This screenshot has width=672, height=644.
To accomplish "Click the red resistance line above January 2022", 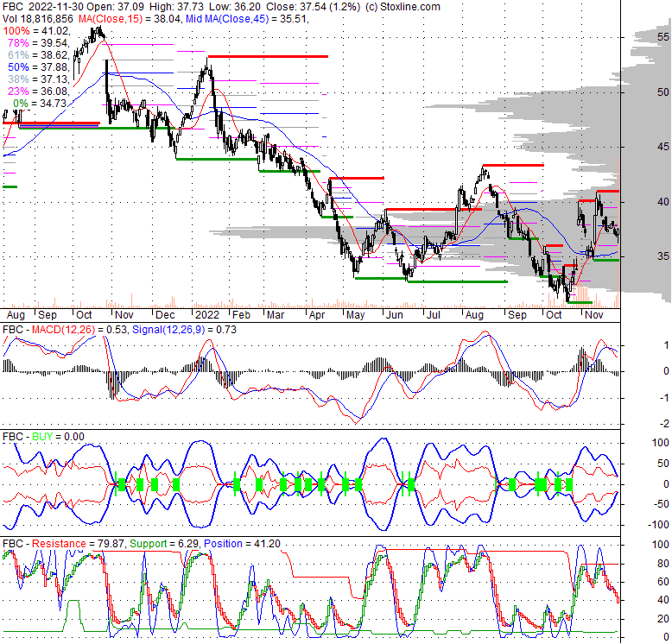I will coord(268,56).
